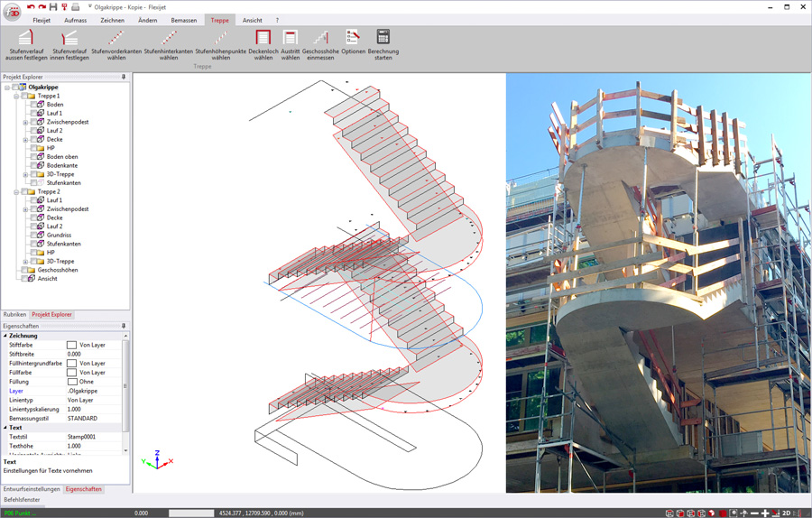Switch to the Rubriken panel tab
The width and height of the screenshot is (812, 518).
[x=14, y=315]
